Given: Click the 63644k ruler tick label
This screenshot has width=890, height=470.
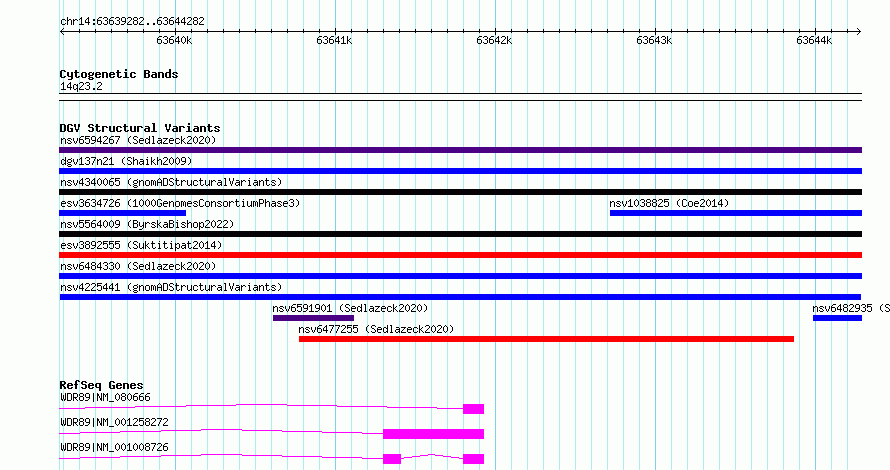Looking at the screenshot, I should [x=815, y=40].
